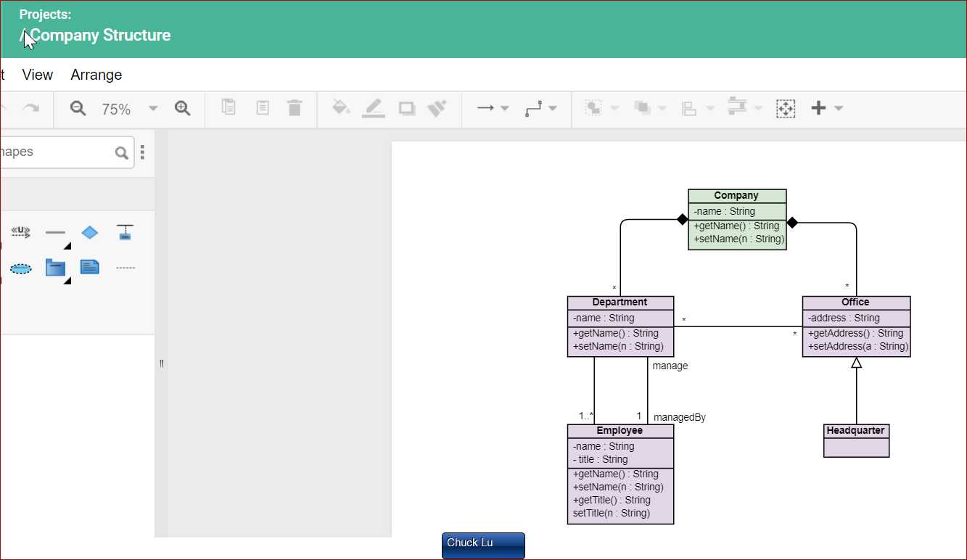This screenshot has width=967, height=560.
Task: Zoom out with the minus magnifier
Action: point(78,109)
